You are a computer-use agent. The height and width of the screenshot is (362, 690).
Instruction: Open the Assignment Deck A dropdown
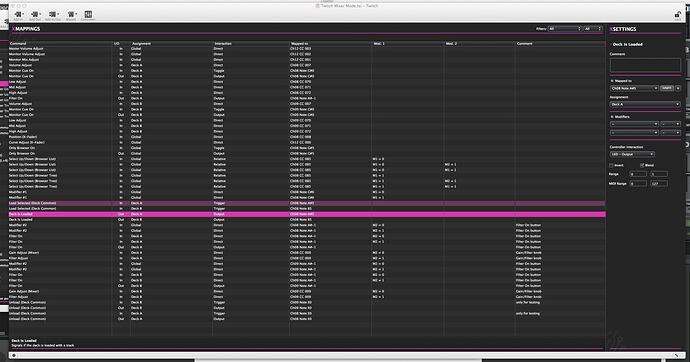[645, 104]
